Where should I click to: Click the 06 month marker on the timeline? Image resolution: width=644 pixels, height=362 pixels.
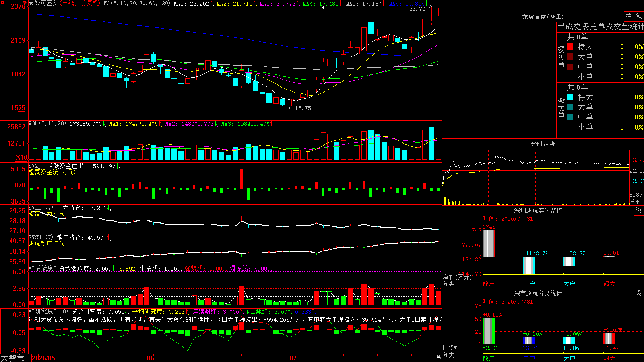click(x=151, y=358)
